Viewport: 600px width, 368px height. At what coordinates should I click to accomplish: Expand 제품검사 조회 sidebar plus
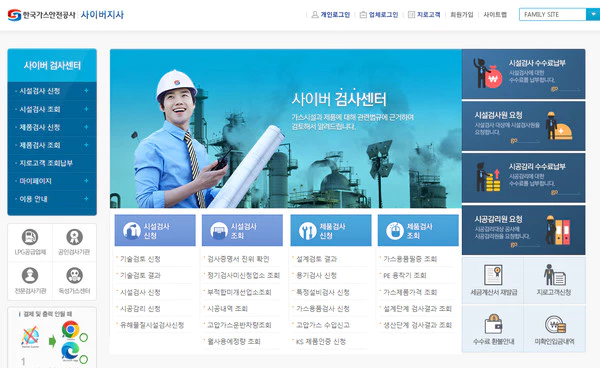86,145
